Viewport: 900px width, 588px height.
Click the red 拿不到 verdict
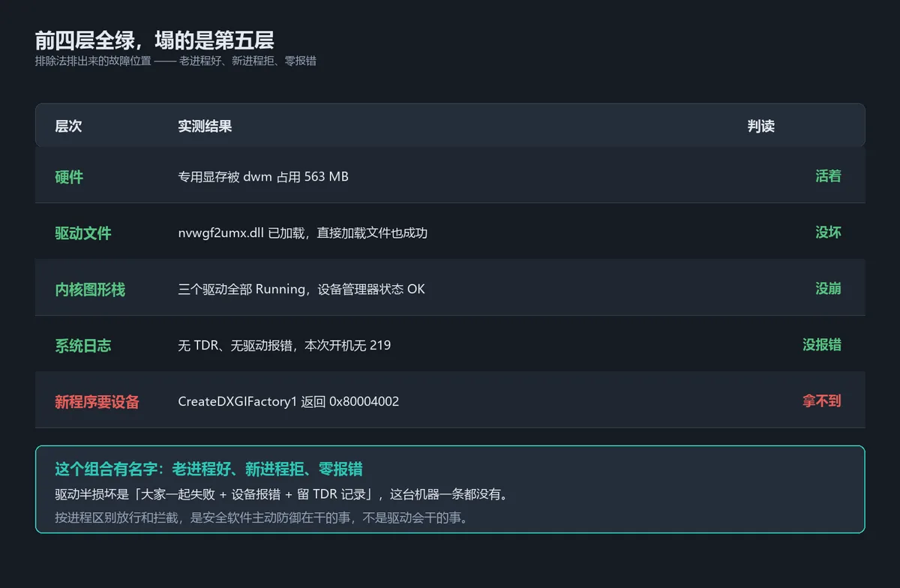[822, 401]
